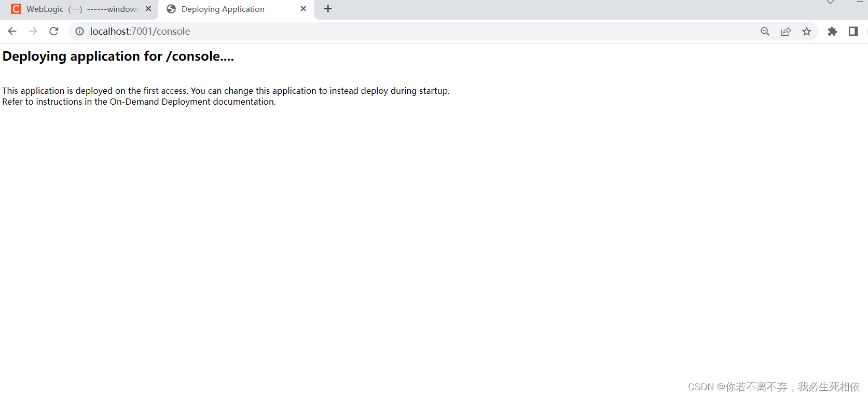Share this page via the share icon
This screenshot has height=397, width=868.
coord(786,32)
